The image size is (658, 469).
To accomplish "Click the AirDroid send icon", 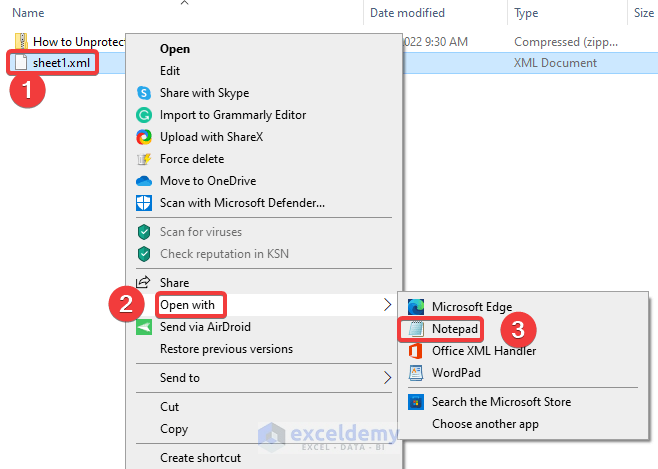I will (142, 327).
